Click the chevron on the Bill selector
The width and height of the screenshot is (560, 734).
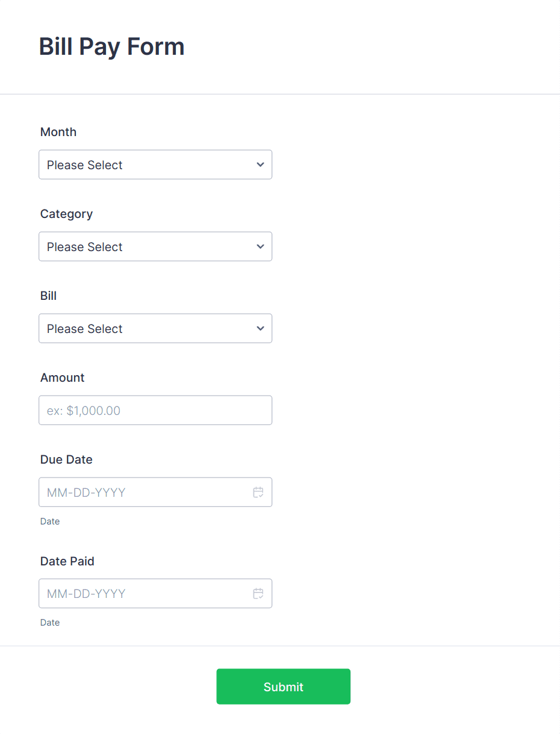(x=260, y=328)
